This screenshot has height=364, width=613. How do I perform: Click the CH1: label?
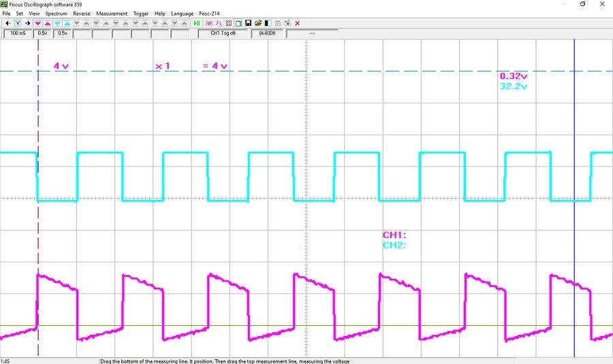coord(394,235)
